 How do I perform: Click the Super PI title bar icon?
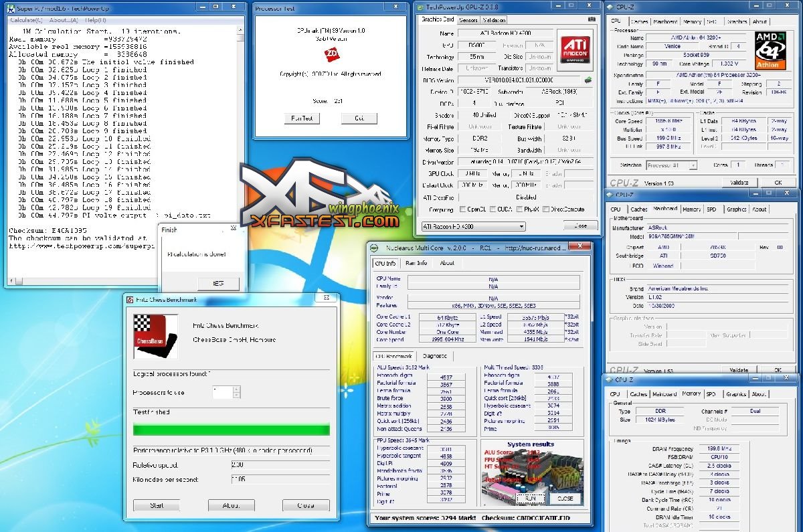12,8
